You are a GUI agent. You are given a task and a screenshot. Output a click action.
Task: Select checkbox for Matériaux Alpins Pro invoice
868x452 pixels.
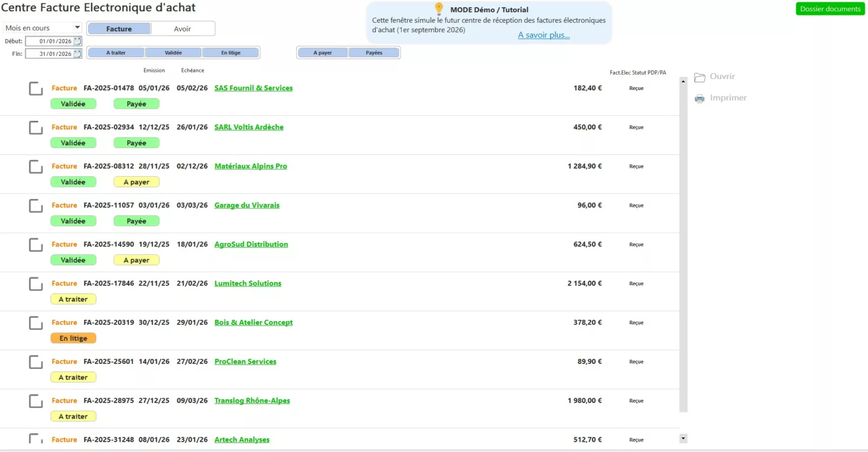[36, 167]
